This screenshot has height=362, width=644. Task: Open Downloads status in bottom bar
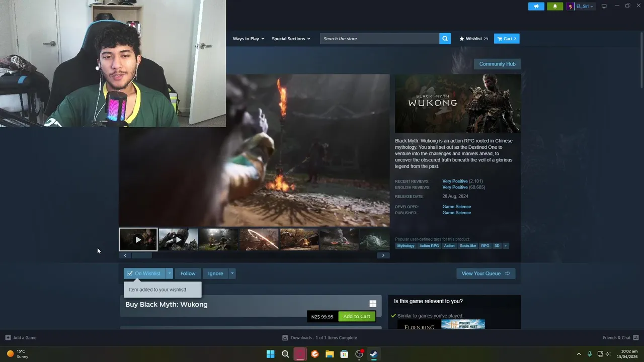(x=319, y=338)
